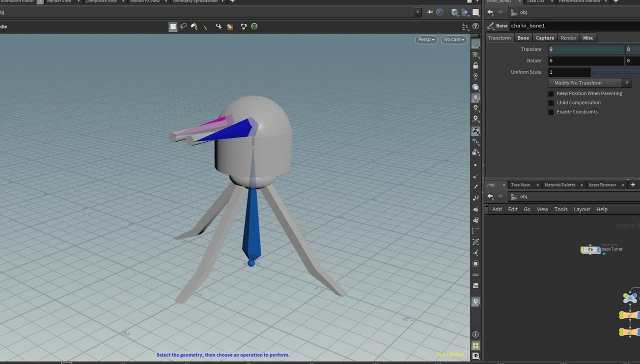Click the chain_bone1 node name field

point(574,25)
